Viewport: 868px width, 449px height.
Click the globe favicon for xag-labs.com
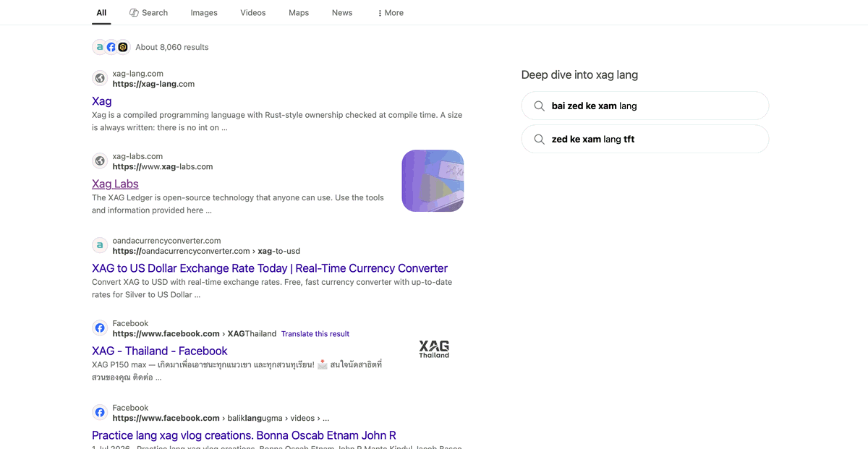click(100, 161)
